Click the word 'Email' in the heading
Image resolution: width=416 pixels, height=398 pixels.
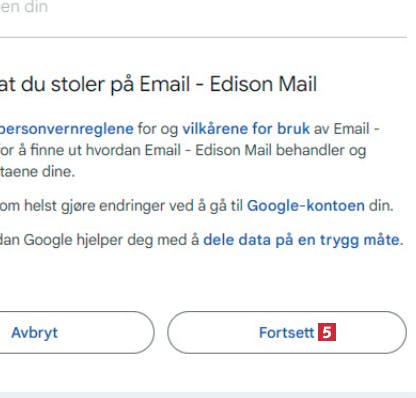165,84
